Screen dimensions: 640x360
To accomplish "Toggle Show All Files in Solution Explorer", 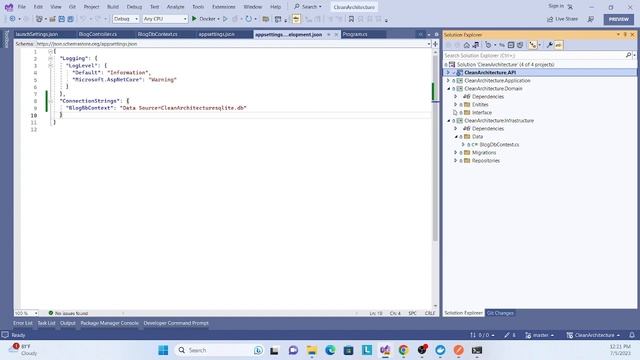I will [x=520, y=45].
